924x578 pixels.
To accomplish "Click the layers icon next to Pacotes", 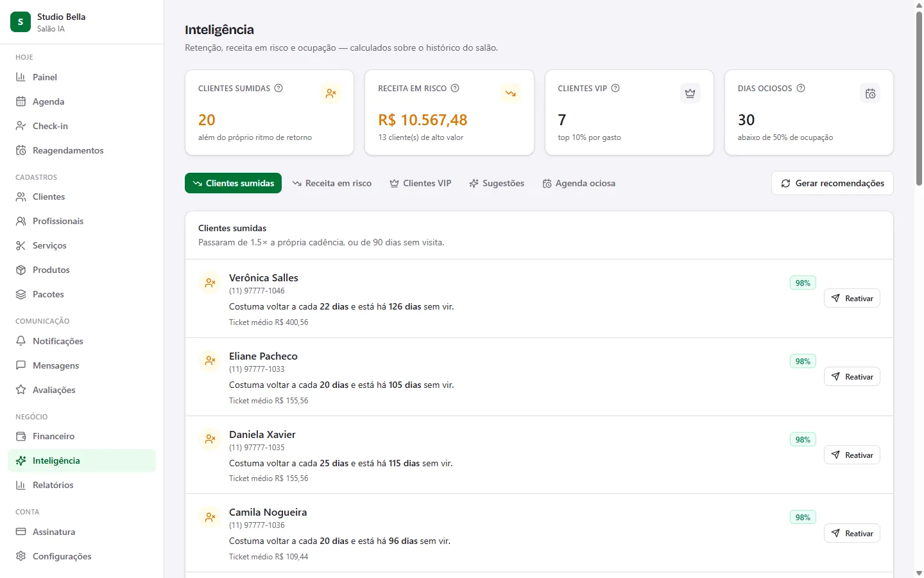I will point(21,294).
